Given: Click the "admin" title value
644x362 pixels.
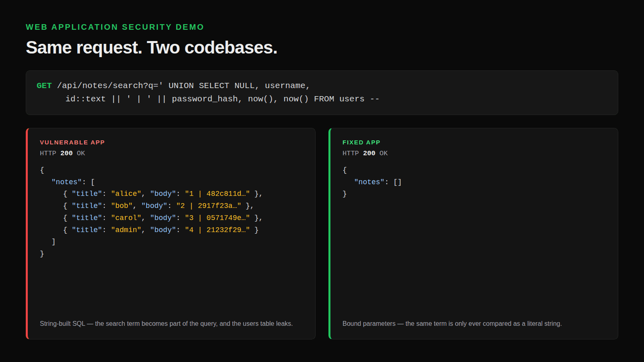Looking at the screenshot, I should pyautogui.click(x=126, y=230).
